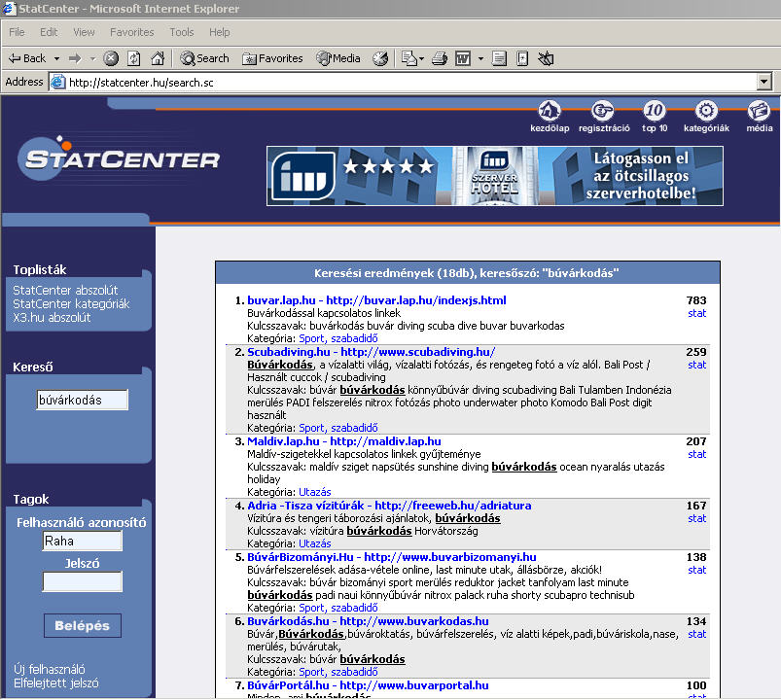
Task: Open the Search pane
Action: [x=204, y=58]
